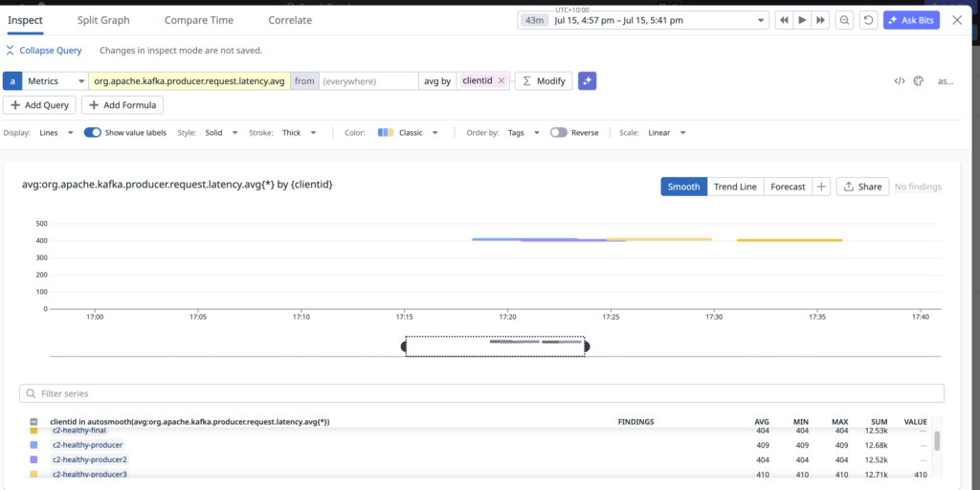The image size is (980, 490).
Task: Select the Trend Line option
Action: pyautogui.click(x=735, y=187)
